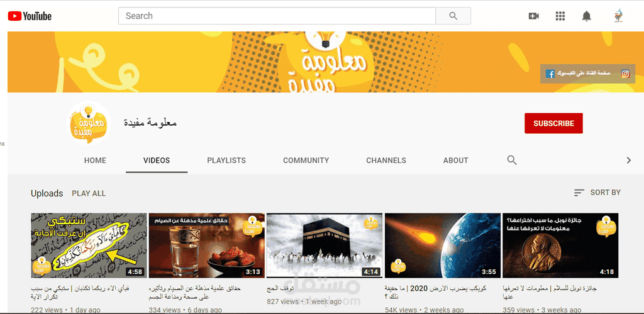This screenshot has width=644, height=314.
Task: Click the معلومة مفيدة channel avatar
Action: tap(88, 123)
